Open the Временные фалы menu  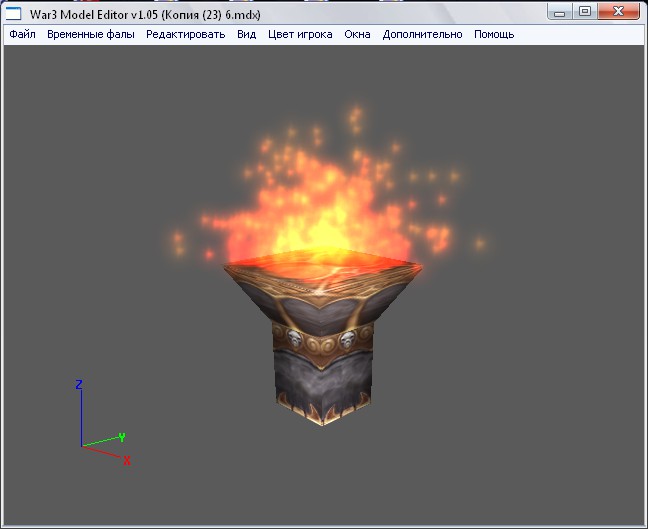click(91, 34)
